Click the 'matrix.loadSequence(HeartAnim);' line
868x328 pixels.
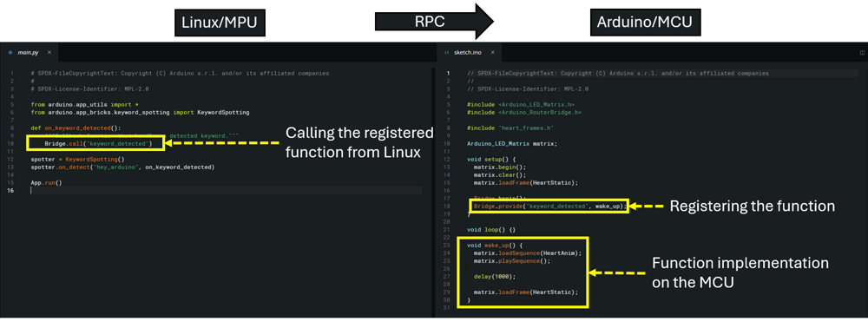tap(528, 253)
